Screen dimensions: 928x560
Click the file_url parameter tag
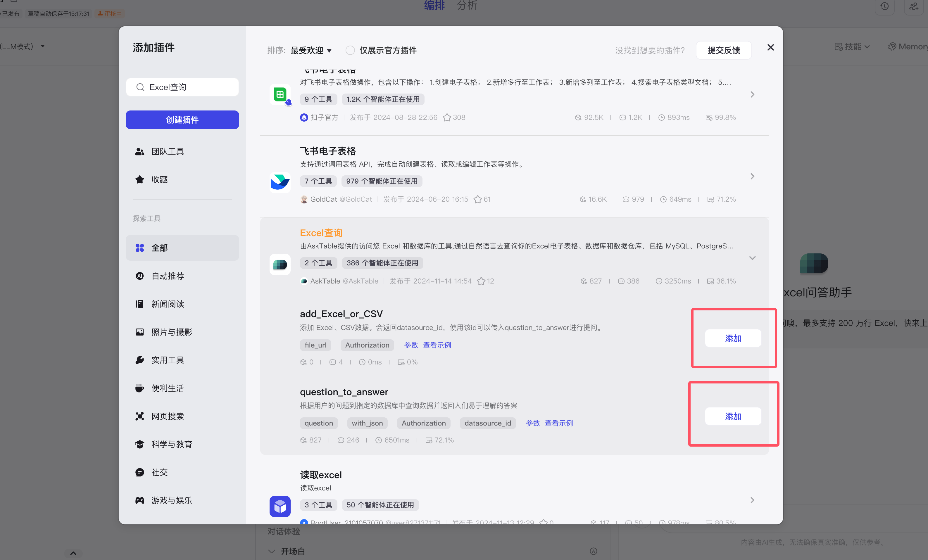click(315, 345)
